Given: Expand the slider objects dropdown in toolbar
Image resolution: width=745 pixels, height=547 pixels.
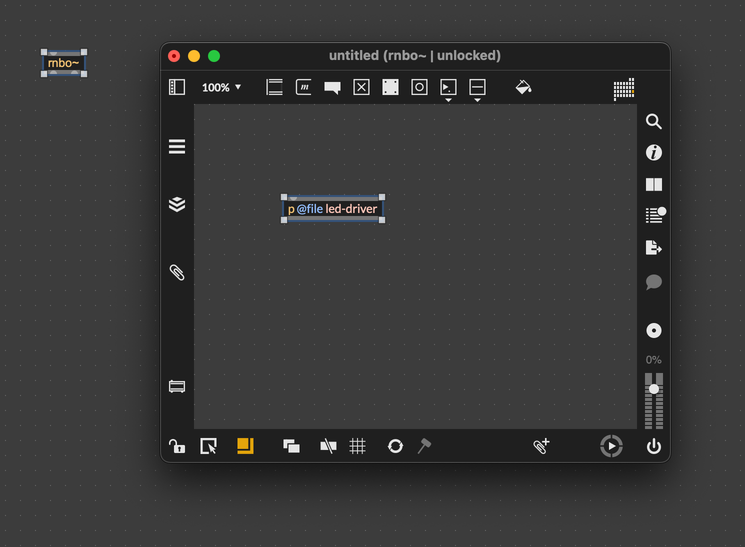Looking at the screenshot, I should [x=477, y=90].
